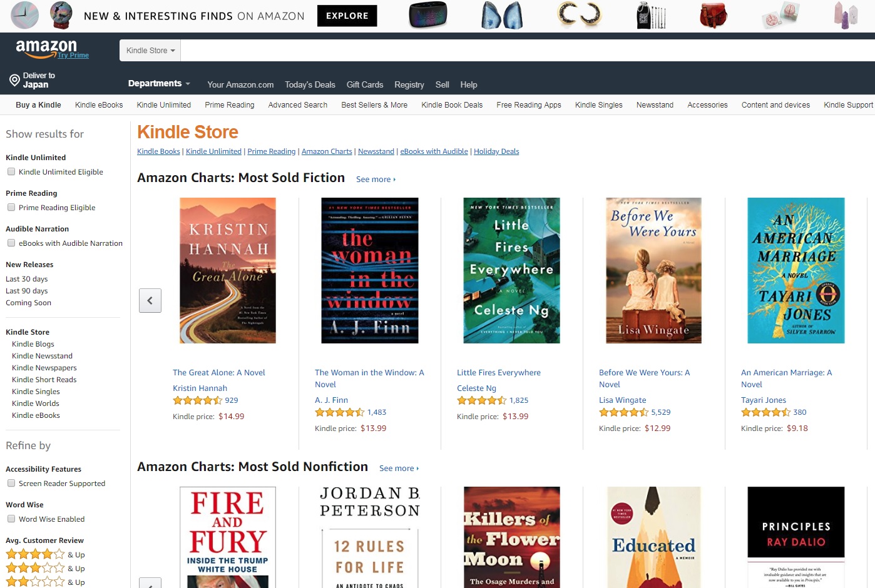875x588 pixels.
Task: Toggle eBooks with Audible Narration checkbox
Action: 11,243
